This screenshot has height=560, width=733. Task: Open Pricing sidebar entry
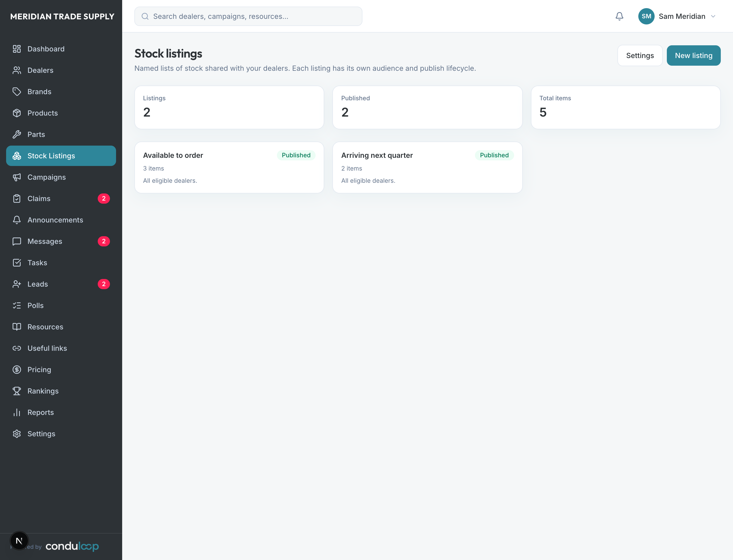point(61,370)
